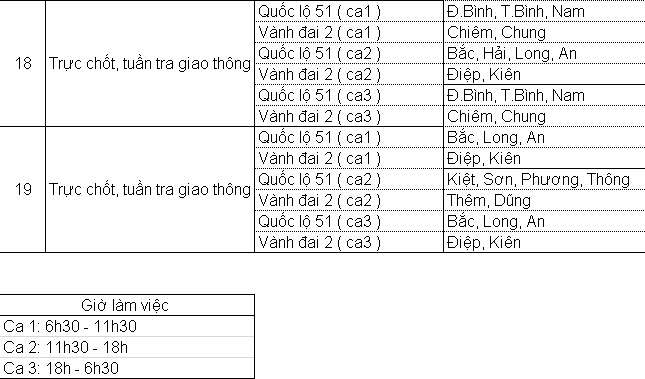645x379 pixels.
Task: Select the 'Bắc, Hải, Long, An' cell
Action: (544, 53)
